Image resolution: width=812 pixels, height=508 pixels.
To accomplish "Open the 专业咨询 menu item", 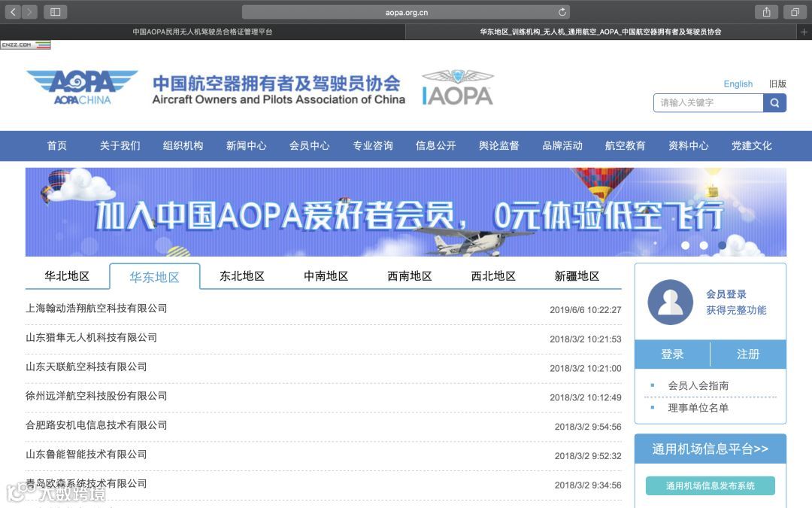I will pos(373,146).
